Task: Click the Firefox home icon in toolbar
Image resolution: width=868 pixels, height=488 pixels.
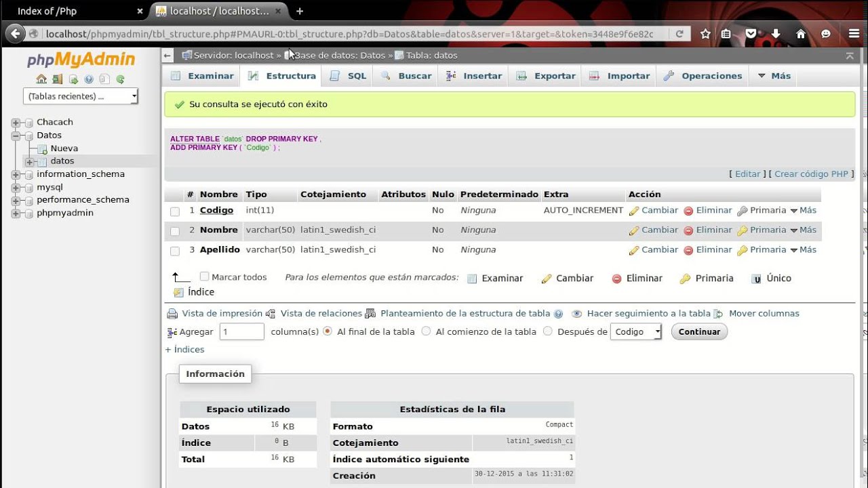Action: 801,34
